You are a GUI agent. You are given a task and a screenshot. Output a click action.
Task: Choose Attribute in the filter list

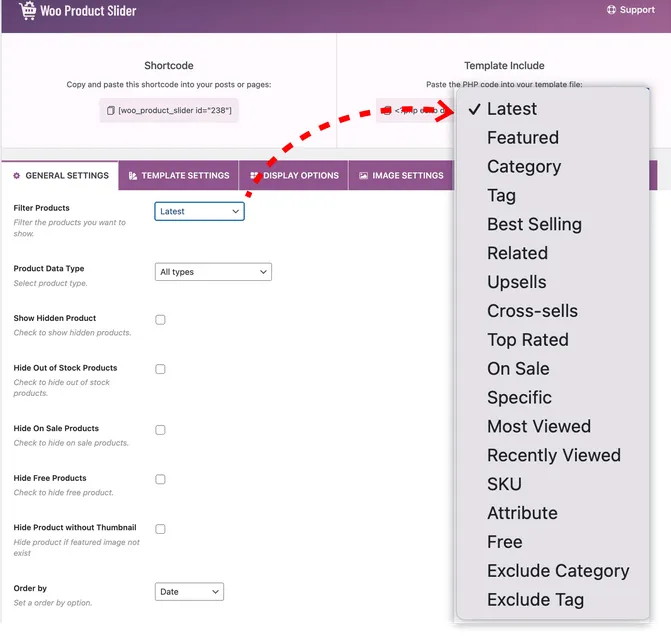tap(553, 513)
